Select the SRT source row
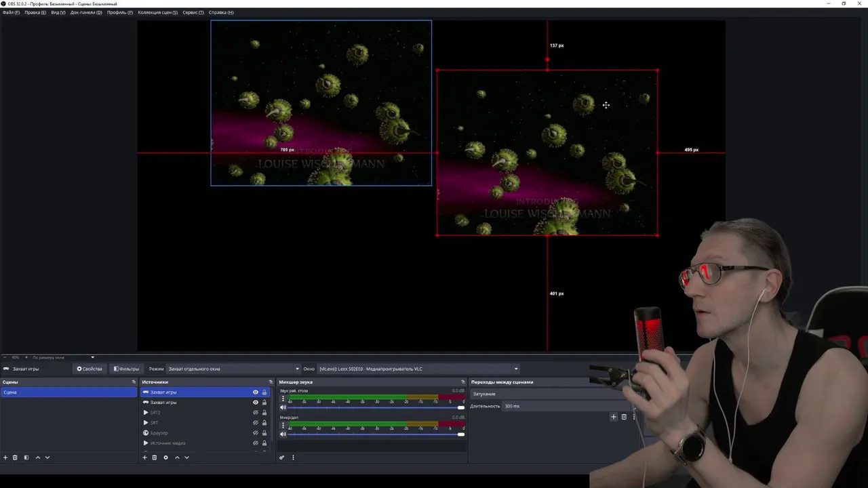The width and height of the screenshot is (868, 488). tap(205, 423)
